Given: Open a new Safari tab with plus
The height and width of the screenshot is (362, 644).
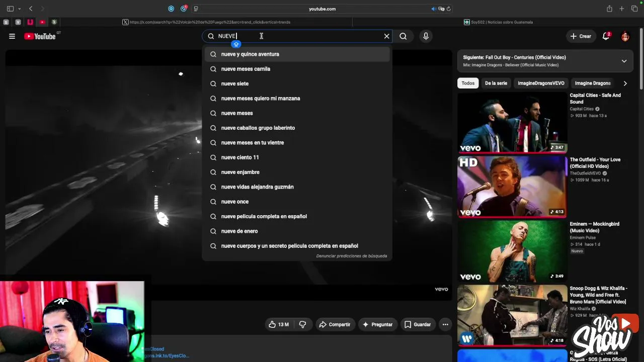Looking at the screenshot, I should tap(622, 9).
